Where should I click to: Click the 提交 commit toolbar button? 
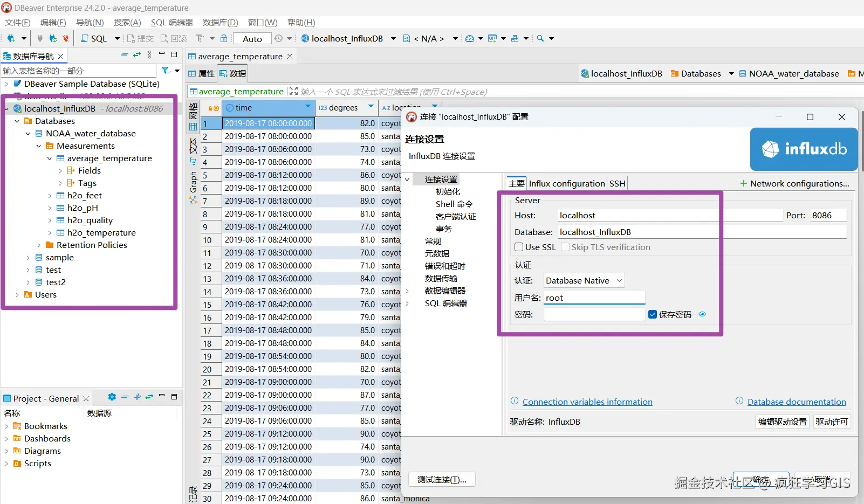pyautogui.click(x=140, y=38)
